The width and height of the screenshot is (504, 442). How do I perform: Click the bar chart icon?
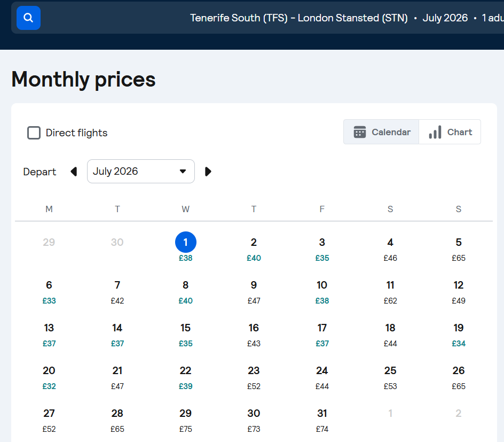(435, 132)
